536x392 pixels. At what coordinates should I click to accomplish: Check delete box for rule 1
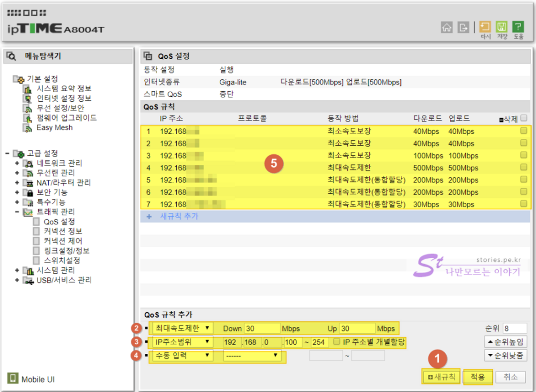524,130
